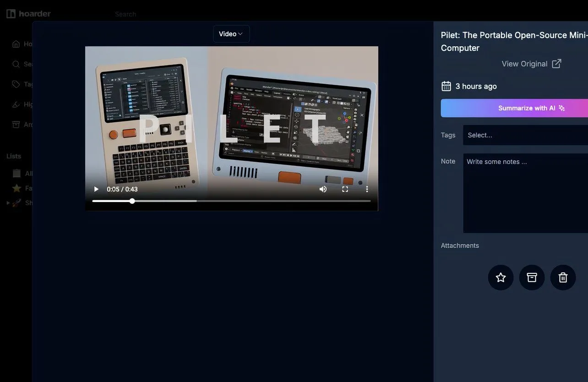The width and height of the screenshot is (588, 382).
Task: Click the Attachments label
Action: tap(460, 246)
